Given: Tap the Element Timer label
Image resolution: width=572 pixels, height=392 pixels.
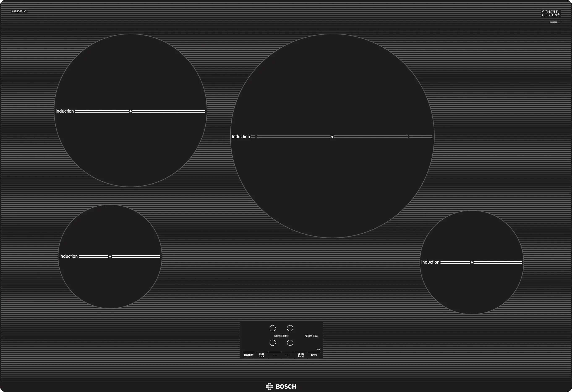Looking at the screenshot, I should pyautogui.click(x=281, y=336).
